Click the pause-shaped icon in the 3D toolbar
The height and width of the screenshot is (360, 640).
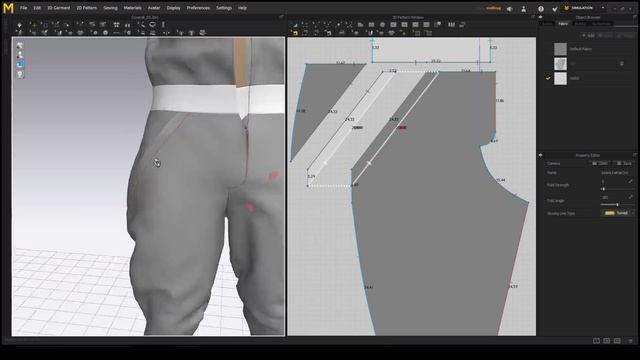coord(127,25)
